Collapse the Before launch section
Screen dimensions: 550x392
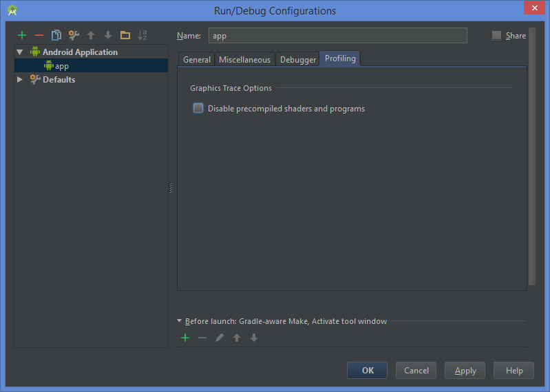pyautogui.click(x=179, y=320)
